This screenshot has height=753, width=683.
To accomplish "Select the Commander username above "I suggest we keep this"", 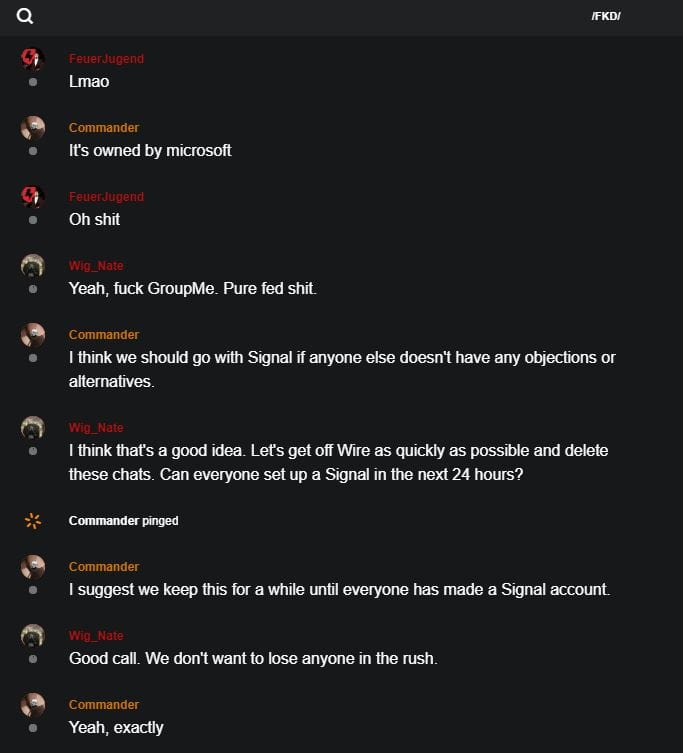I will point(104,567).
